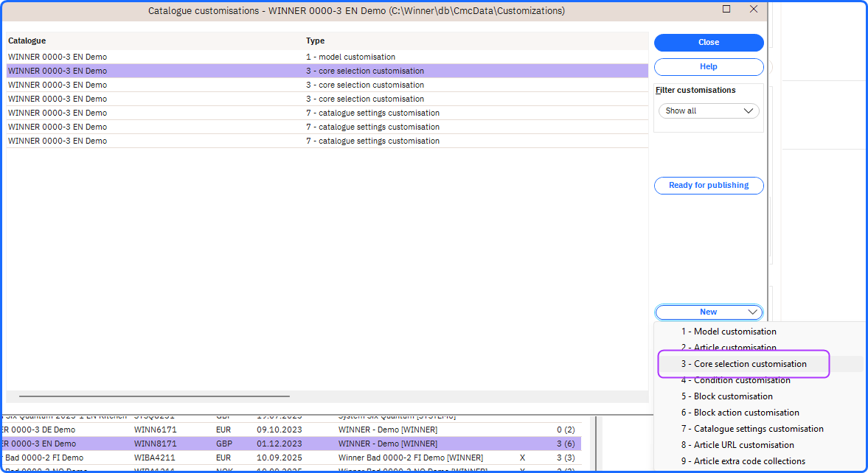Image resolution: width=868 pixels, height=473 pixels.
Task: Close the Catalogue customisations window with X
Action: pos(754,10)
